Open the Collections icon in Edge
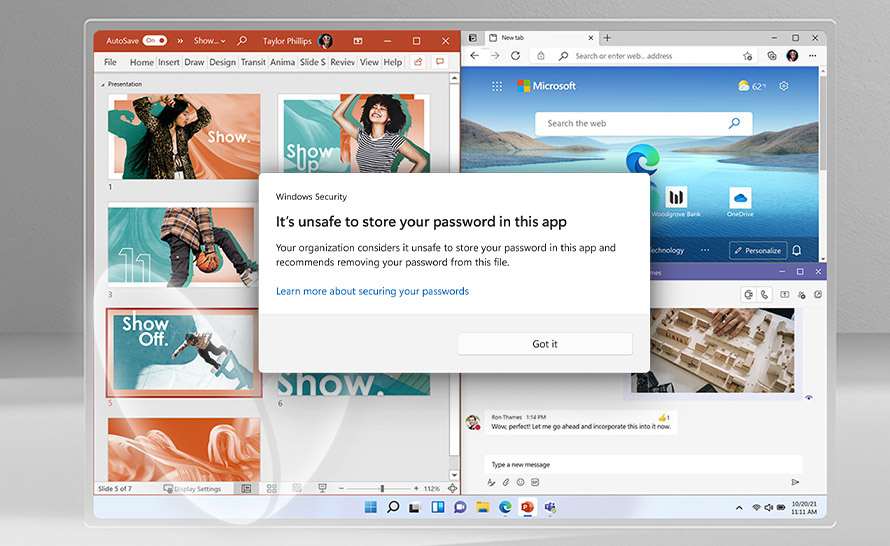 (772, 56)
